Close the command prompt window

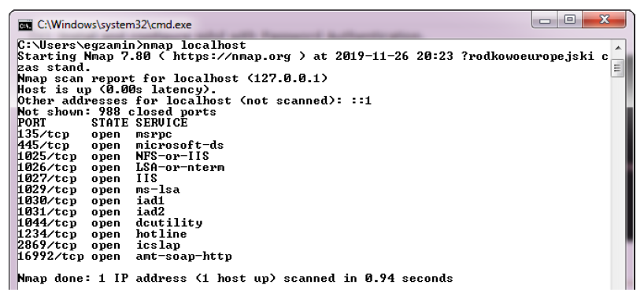pyautogui.click(x=604, y=20)
